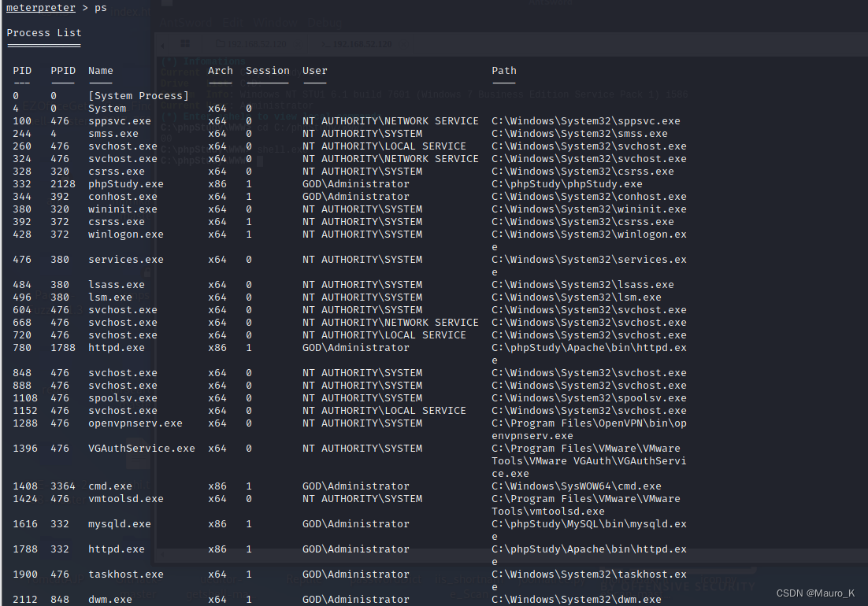Click the path C:\Windows\System32\dwm.exe
This screenshot has height=606, width=868.
point(577,600)
